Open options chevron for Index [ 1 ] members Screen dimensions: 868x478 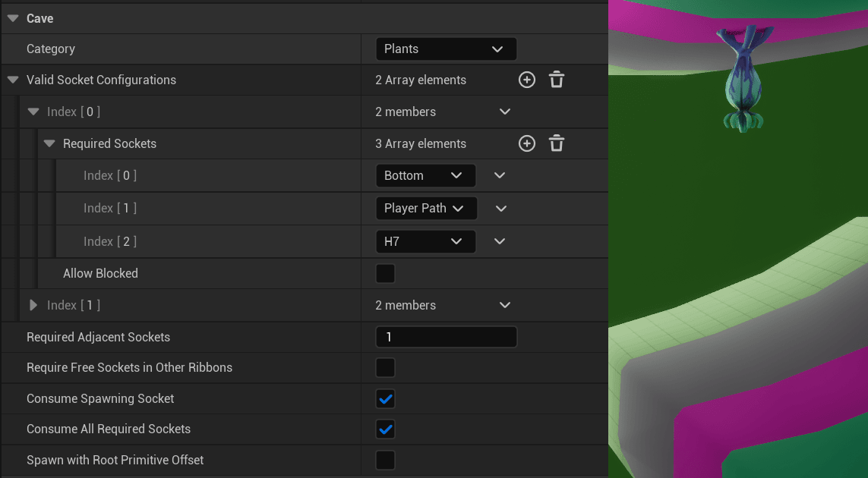pos(505,305)
